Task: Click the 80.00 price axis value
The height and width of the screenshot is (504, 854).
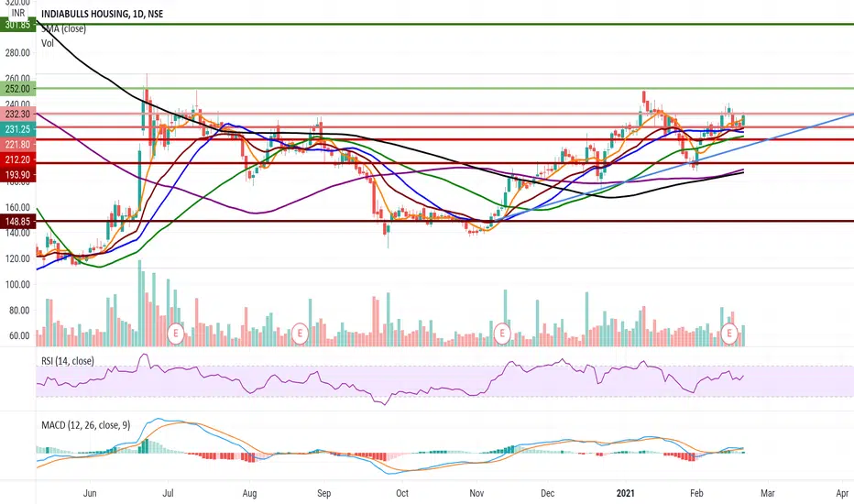Action: click(19, 311)
